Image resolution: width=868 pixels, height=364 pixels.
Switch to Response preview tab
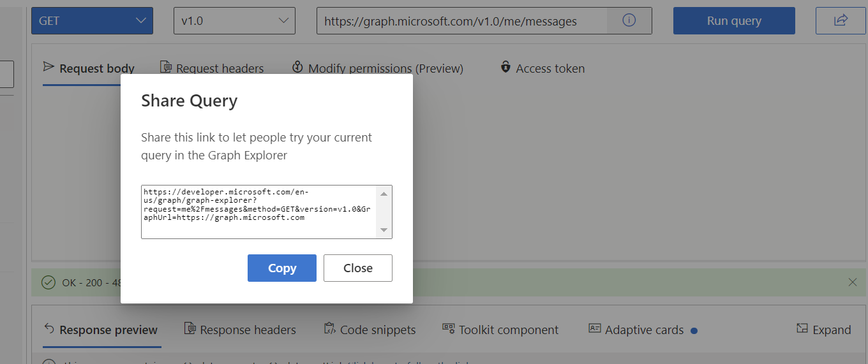(x=100, y=330)
